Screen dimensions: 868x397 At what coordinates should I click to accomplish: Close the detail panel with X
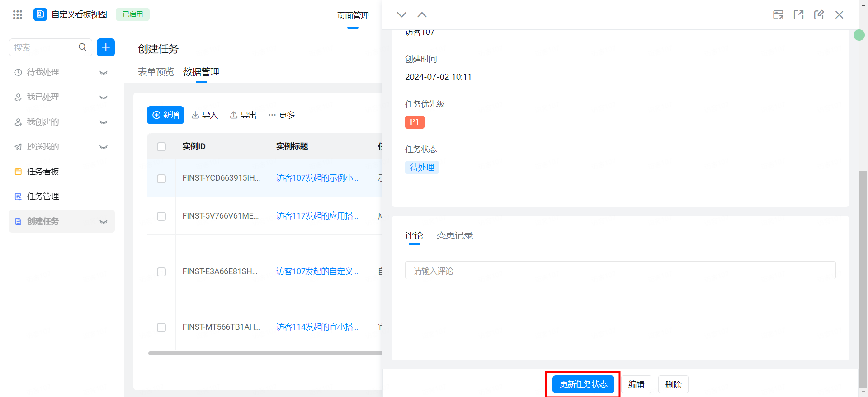(840, 15)
